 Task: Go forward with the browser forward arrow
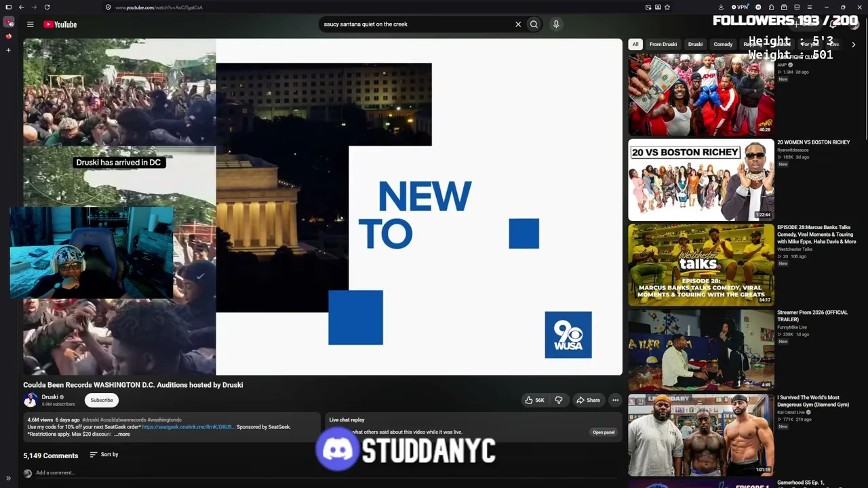pyautogui.click(x=34, y=7)
